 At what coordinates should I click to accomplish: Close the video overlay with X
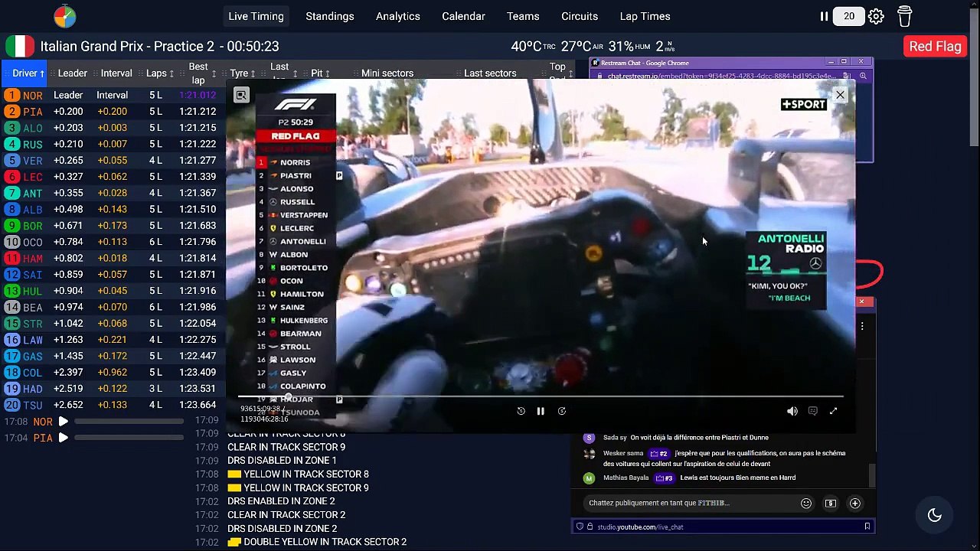click(x=840, y=95)
